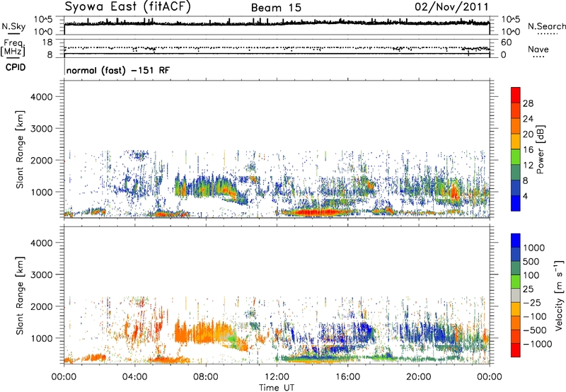566x392 pixels.
Task: Click the "3000" tick of the velocity panel
Action: [x=42, y=275]
